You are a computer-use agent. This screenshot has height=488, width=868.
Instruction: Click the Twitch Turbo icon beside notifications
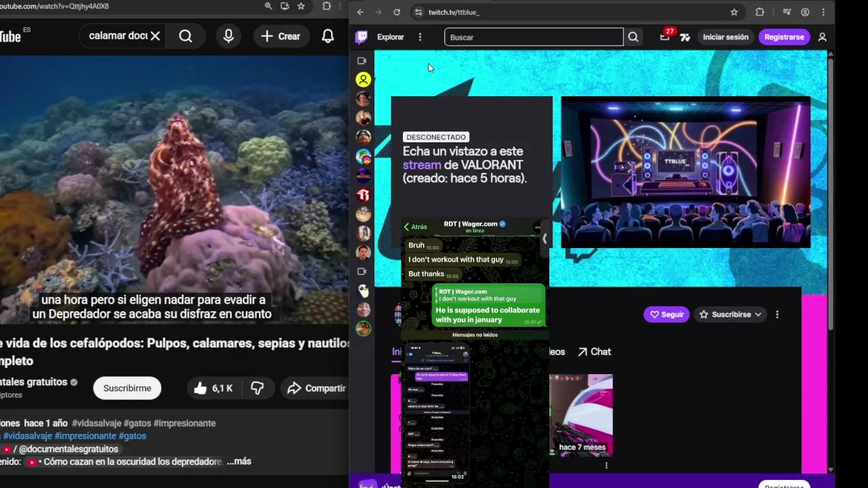[x=685, y=37]
